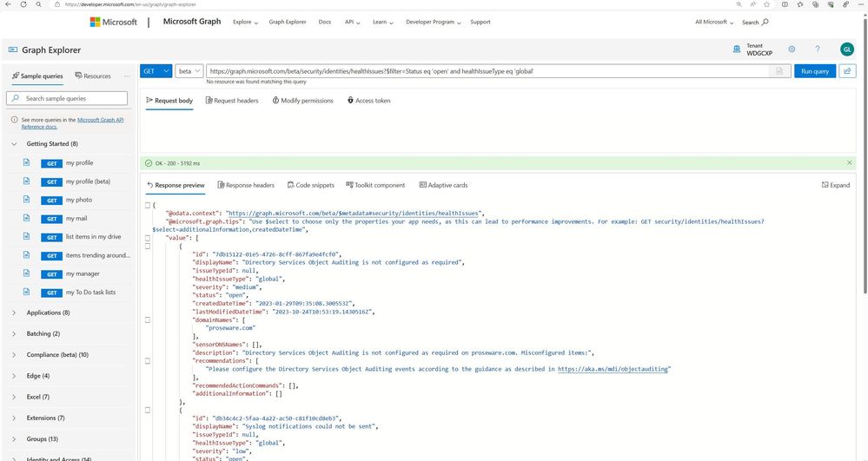868x461 pixels.
Task: Switch to the Resources tab
Action: pos(93,76)
